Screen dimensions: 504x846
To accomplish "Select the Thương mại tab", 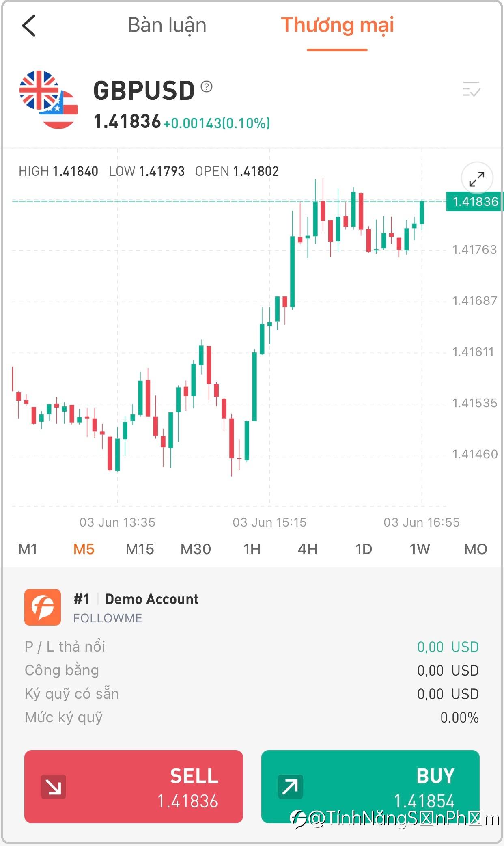I will (x=337, y=25).
